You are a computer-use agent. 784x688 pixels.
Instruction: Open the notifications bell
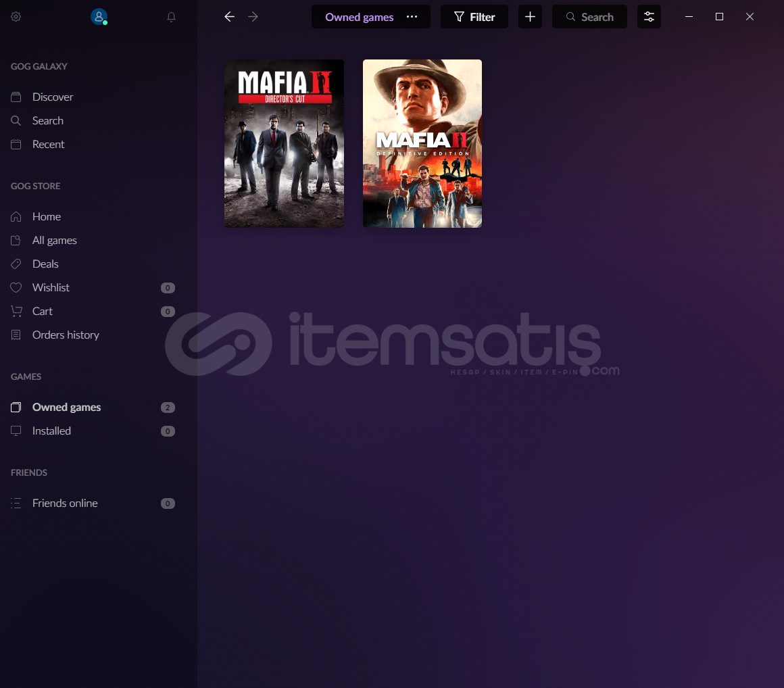point(171,17)
